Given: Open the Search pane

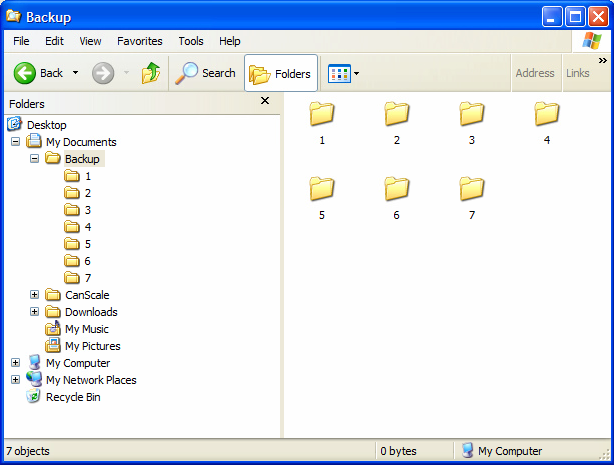Looking at the screenshot, I should (x=206, y=73).
